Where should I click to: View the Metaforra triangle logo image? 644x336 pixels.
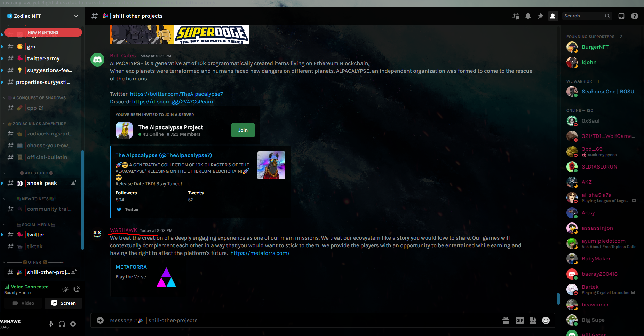tap(166, 278)
